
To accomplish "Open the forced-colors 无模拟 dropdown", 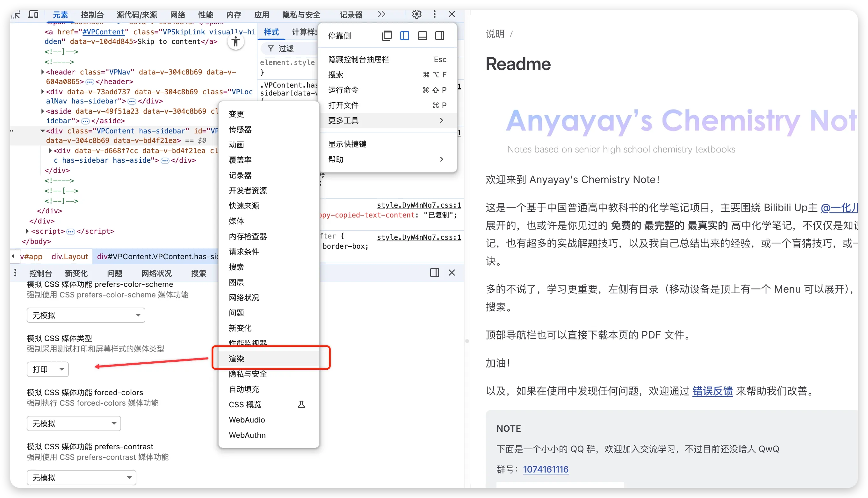I will 74,423.
